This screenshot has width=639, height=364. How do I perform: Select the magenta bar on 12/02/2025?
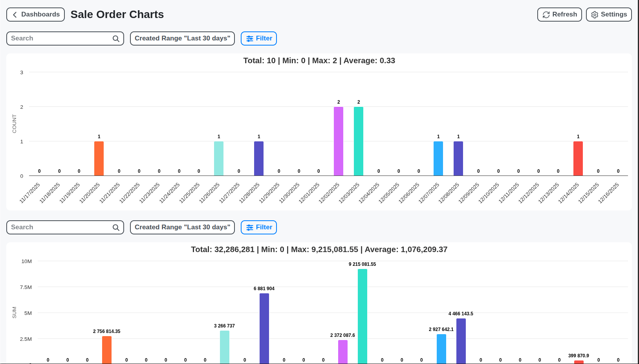click(338, 141)
